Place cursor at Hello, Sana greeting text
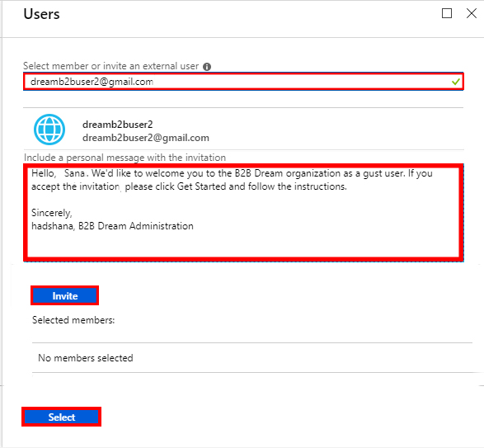 [x=59, y=173]
